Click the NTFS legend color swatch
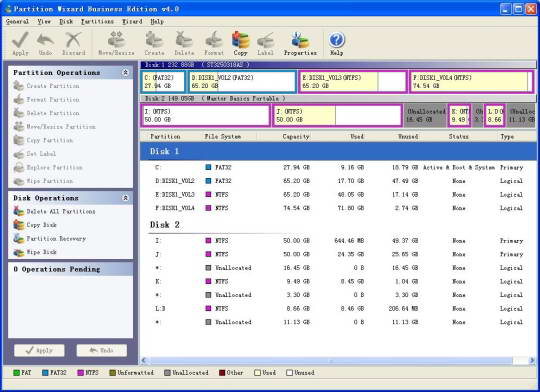Screen dimensions: 540x392 coord(81,373)
